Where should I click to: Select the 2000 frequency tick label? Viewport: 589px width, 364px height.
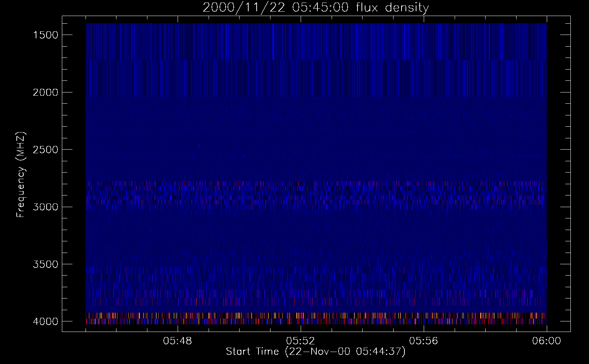pos(46,92)
